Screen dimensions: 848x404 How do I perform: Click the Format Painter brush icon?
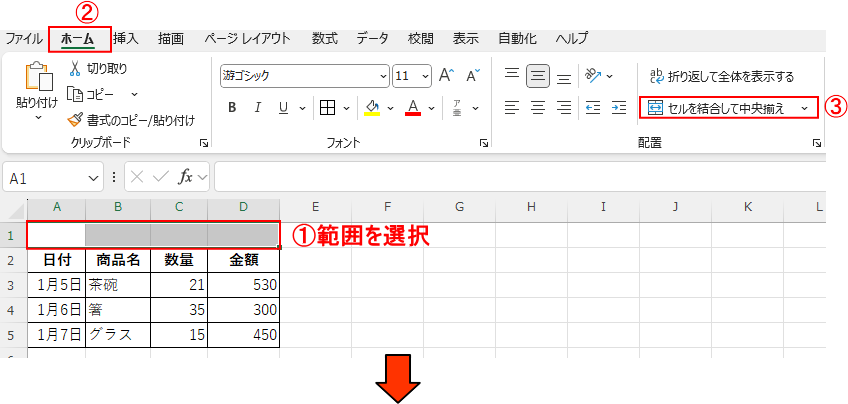point(75,120)
